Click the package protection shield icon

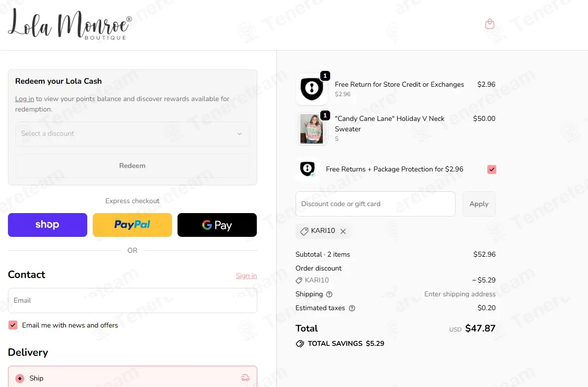307,169
